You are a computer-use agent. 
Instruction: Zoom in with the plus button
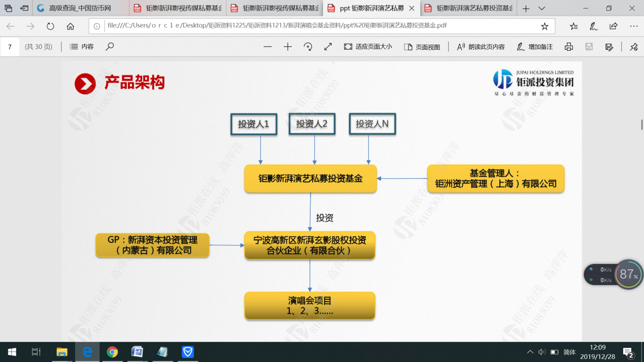[288, 47]
